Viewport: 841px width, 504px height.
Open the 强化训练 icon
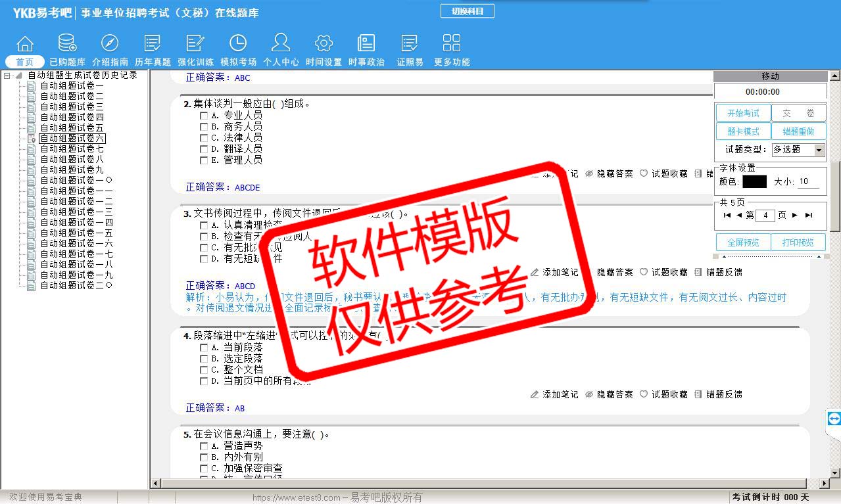click(x=195, y=44)
